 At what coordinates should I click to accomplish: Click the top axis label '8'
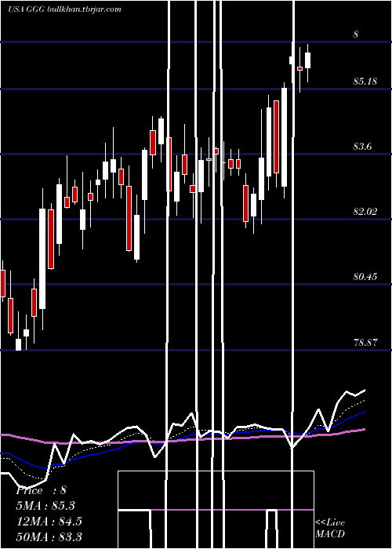(356, 35)
